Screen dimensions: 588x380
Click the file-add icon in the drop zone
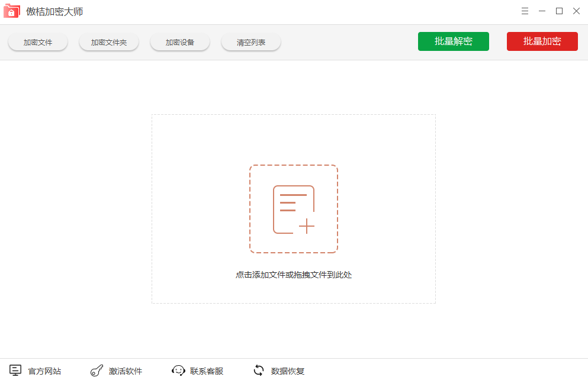click(294, 208)
